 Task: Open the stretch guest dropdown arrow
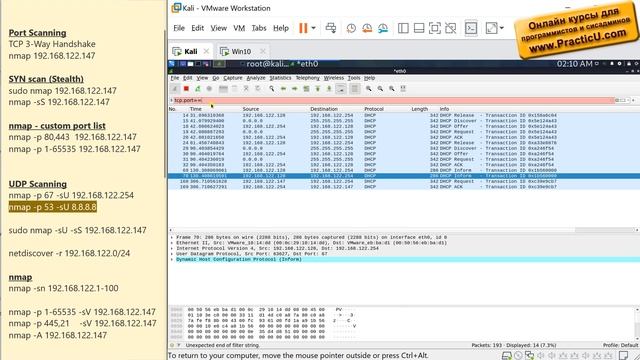point(502,28)
